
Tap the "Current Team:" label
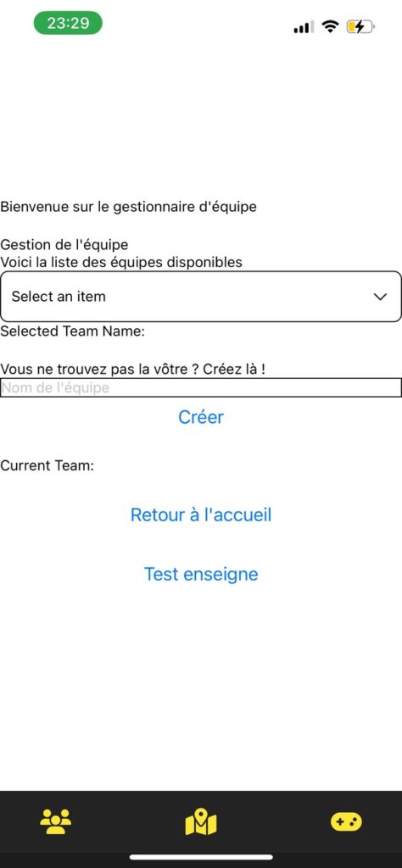(47, 465)
